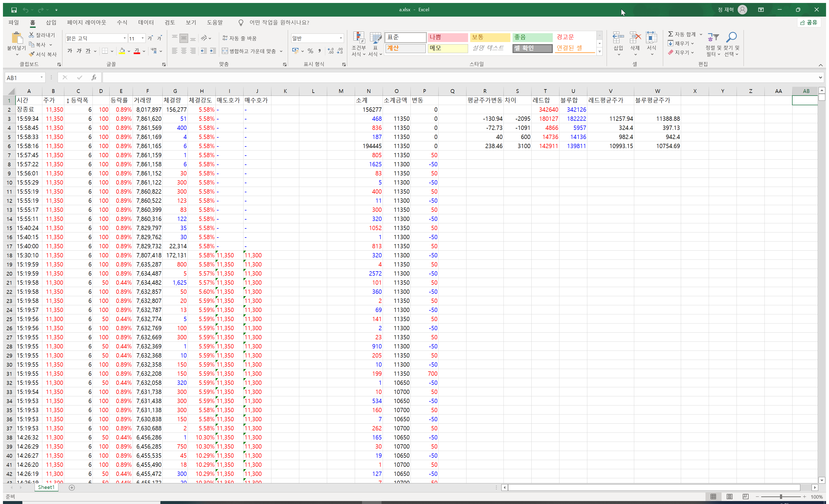The image size is (829, 504).
Task: Open the font name dropdown (맑은 고딕)
Action: point(125,38)
